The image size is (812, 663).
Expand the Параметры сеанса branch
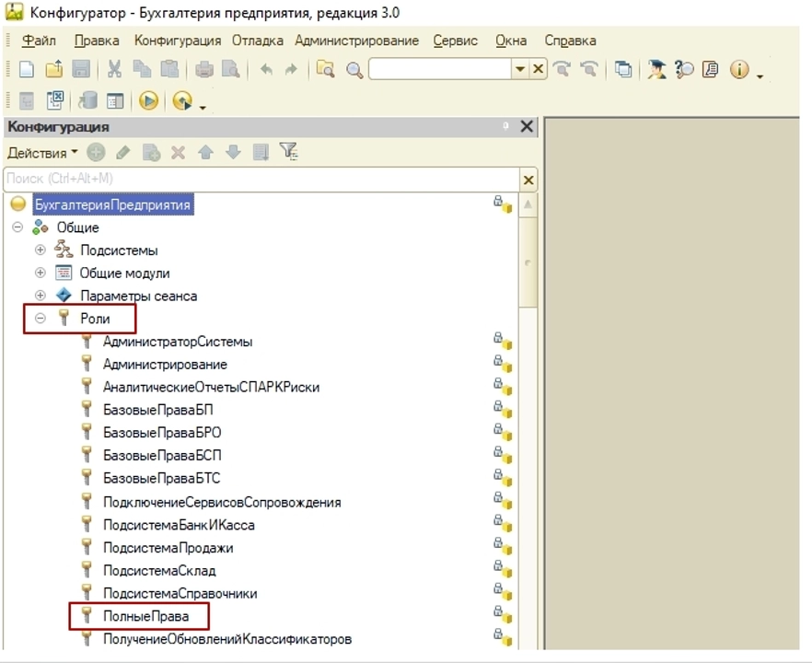click(x=40, y=296)
